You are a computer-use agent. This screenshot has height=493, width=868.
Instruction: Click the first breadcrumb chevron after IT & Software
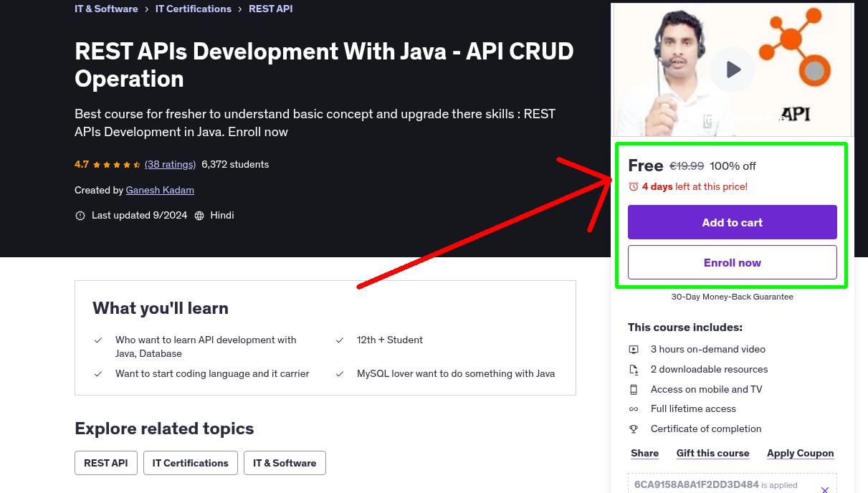pyautogui.click(x=146, y=9)
